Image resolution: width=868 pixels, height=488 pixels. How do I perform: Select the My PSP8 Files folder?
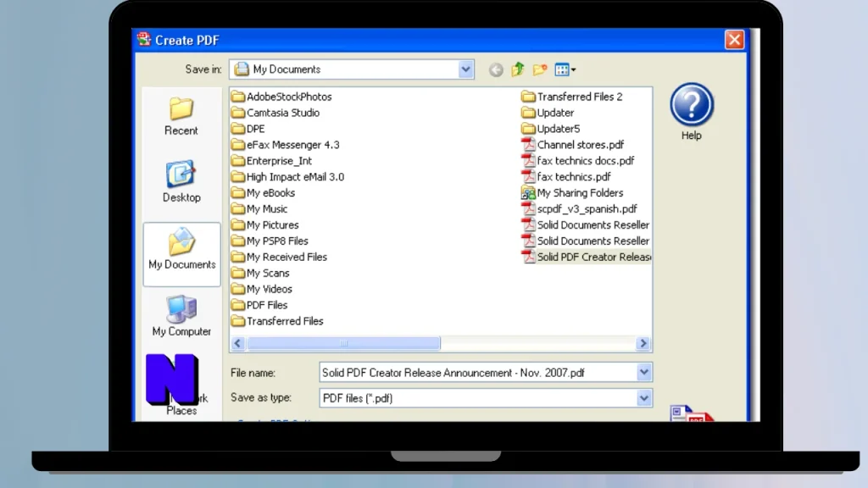point(270,241)
